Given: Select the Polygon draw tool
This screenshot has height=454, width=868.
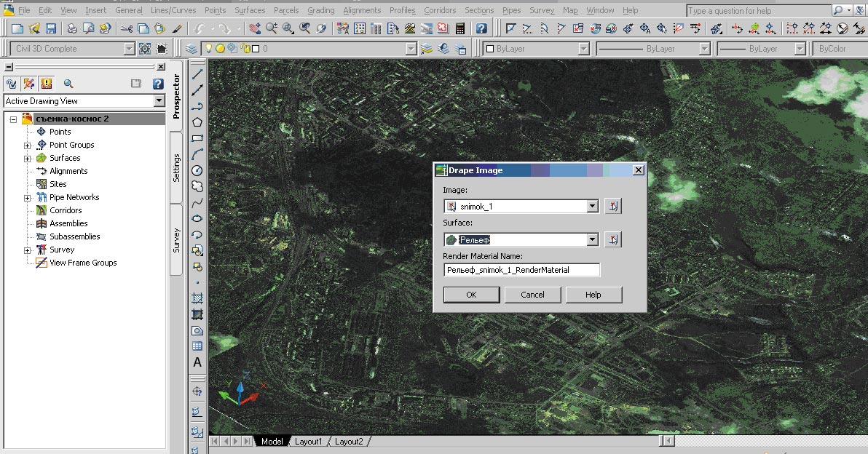Looking at the screenshot, I should pos(197,122).
